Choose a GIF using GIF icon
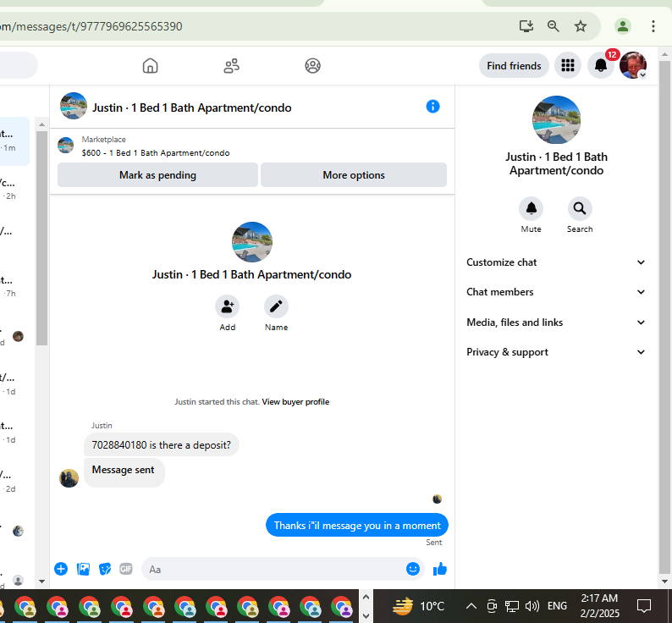The height and width of the screenshot is (623, 672). click(x=126, y=569)
